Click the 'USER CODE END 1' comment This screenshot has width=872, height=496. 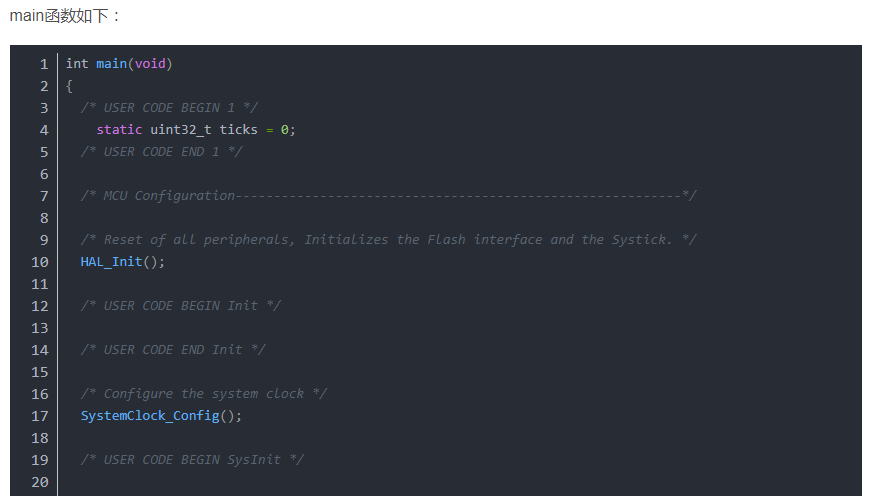pos(162,152)
